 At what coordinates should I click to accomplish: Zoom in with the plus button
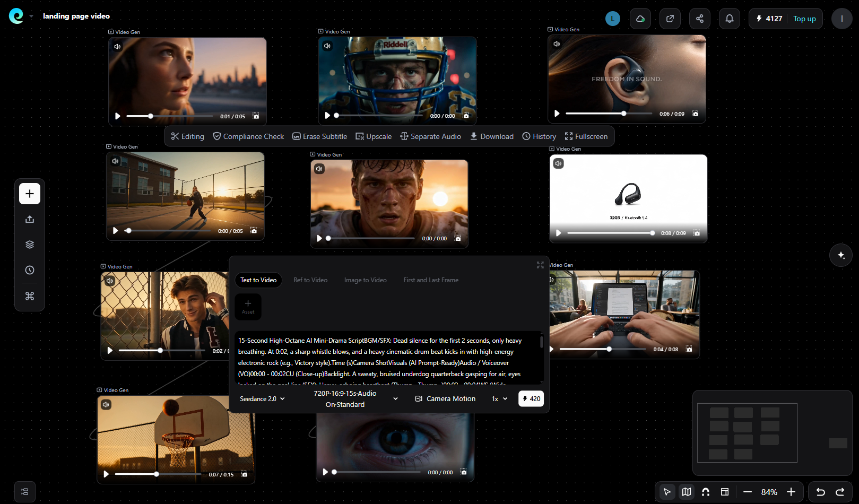(x=791, y=492)
